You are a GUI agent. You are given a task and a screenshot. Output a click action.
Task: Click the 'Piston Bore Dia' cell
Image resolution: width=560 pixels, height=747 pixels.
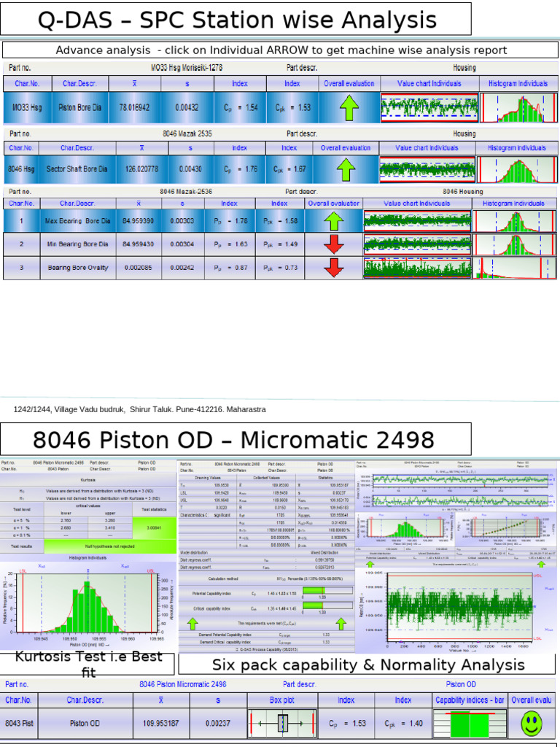pyautogui.click(x=80, y=108)
